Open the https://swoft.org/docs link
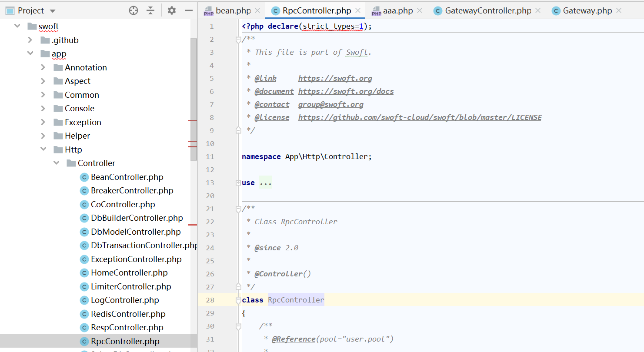Screen dimensions: 644x352 pos(346,91)
